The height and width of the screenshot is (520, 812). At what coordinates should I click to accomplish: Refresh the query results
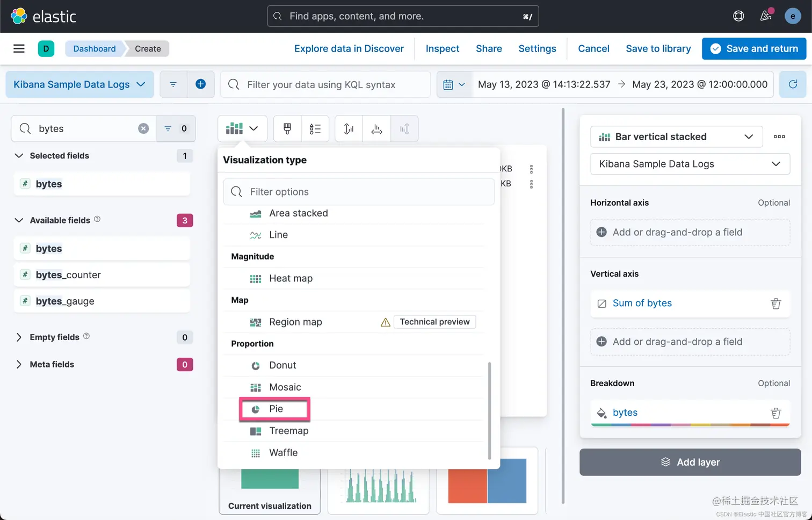[x=793, y=84]
